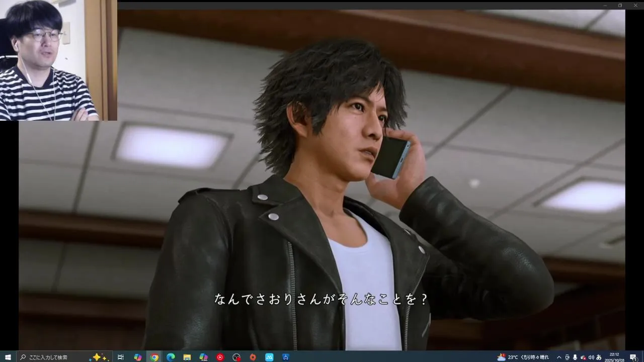
Task: Open the dark blue app icon on the taskbar
Action: pyautogui.click(x=286, y=357)
